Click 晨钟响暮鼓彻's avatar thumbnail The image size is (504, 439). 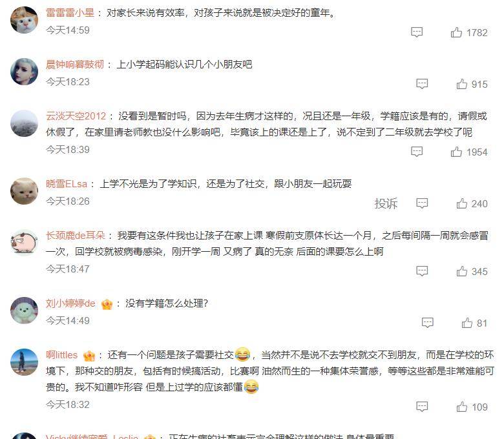click(24, 72)
